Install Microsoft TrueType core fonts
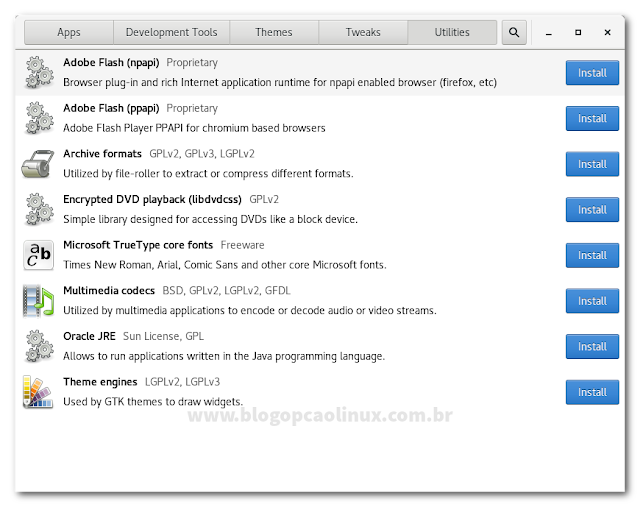Screen dimensions: 640x507 592,255
